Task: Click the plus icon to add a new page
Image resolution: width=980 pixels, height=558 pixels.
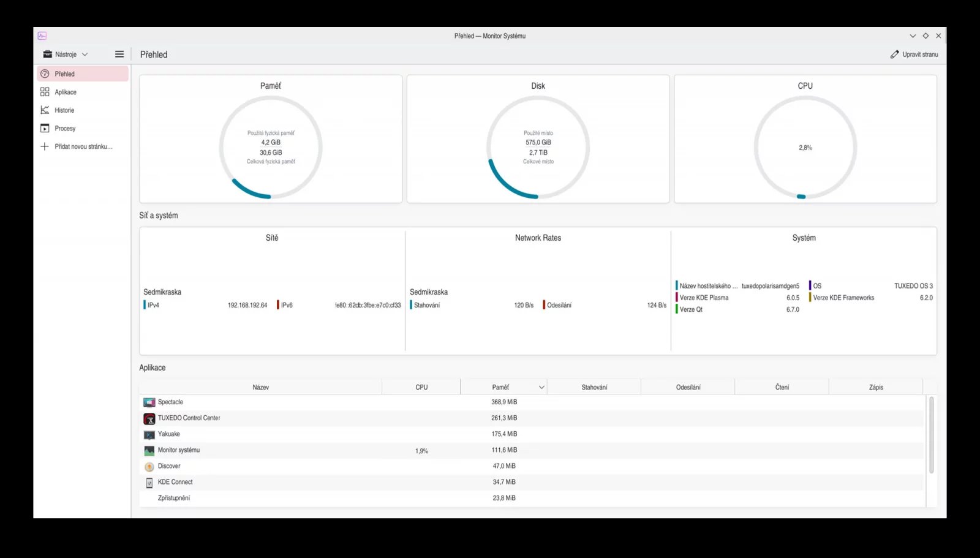Action: tap(45, 146)
